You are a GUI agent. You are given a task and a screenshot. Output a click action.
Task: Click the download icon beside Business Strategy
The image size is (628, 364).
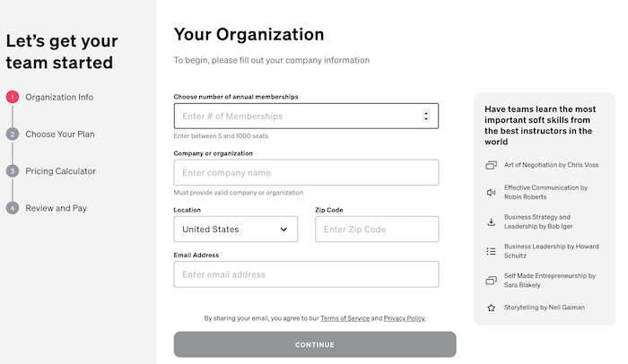click(491, 221)
